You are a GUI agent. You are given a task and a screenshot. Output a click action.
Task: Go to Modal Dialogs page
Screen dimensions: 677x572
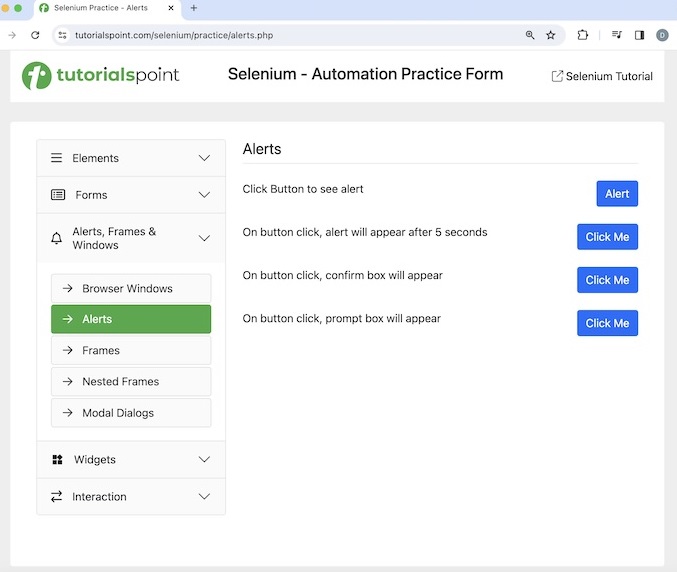pyautogui.click(x=131, y=413)
